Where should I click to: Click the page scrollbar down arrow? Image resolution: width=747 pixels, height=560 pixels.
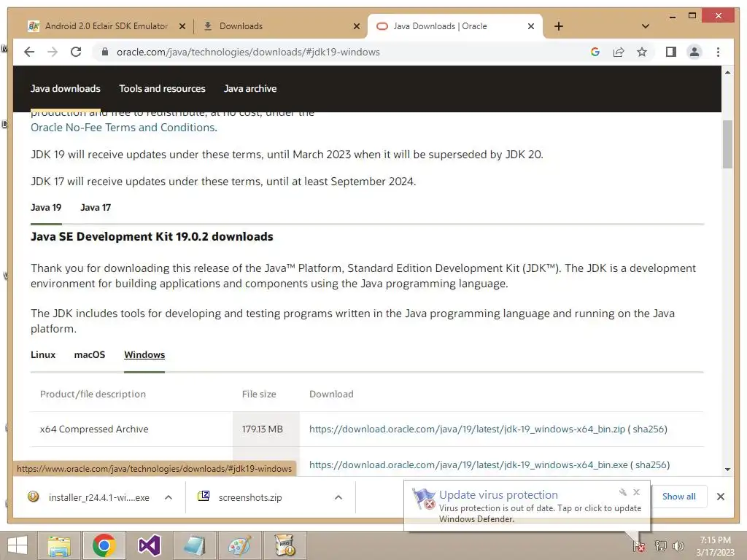click(x=727, y=470)
